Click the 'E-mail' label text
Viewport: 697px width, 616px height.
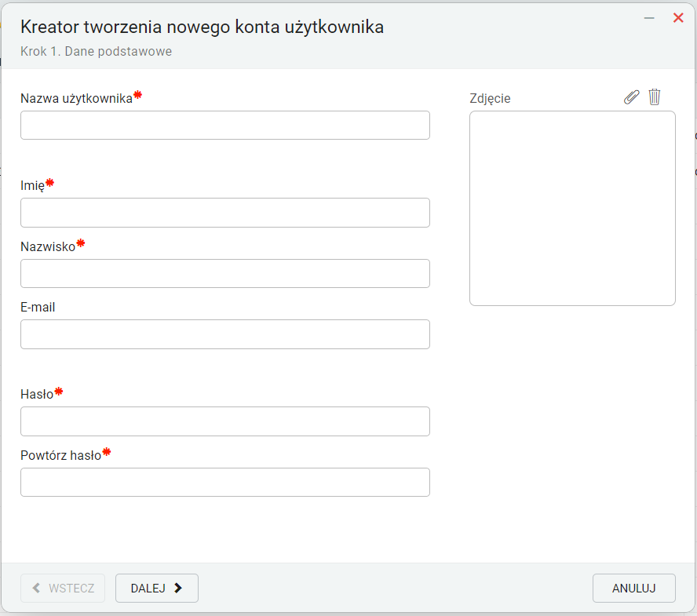[x=38, y=307]
